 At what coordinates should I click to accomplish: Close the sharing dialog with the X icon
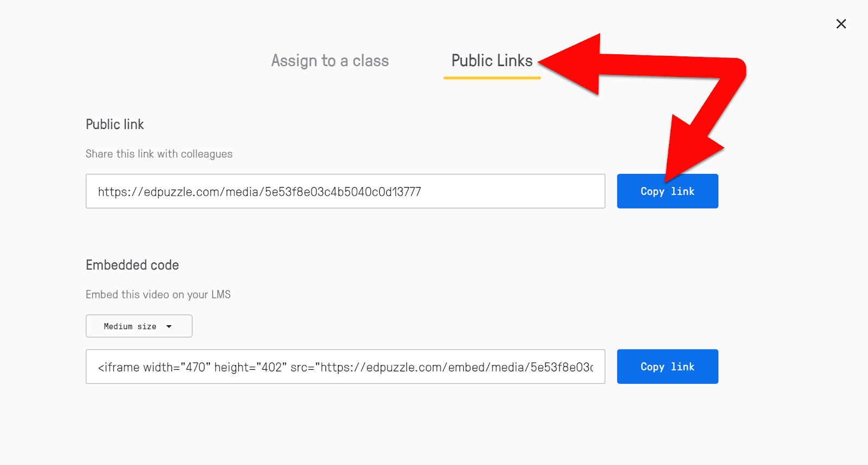(841, 24)
